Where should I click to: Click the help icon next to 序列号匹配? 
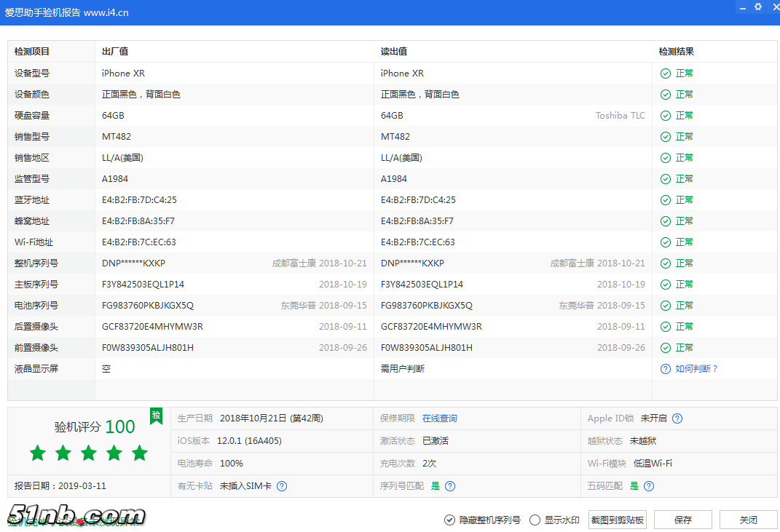pyautogui.click(x=450, y=485)
